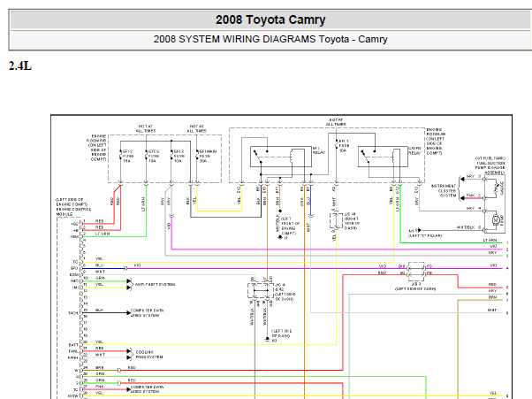Viewport: 532px width, 399px height.
Task: Click the "BLU" wire label at SPD pin
Action: [x=99, y=265]
